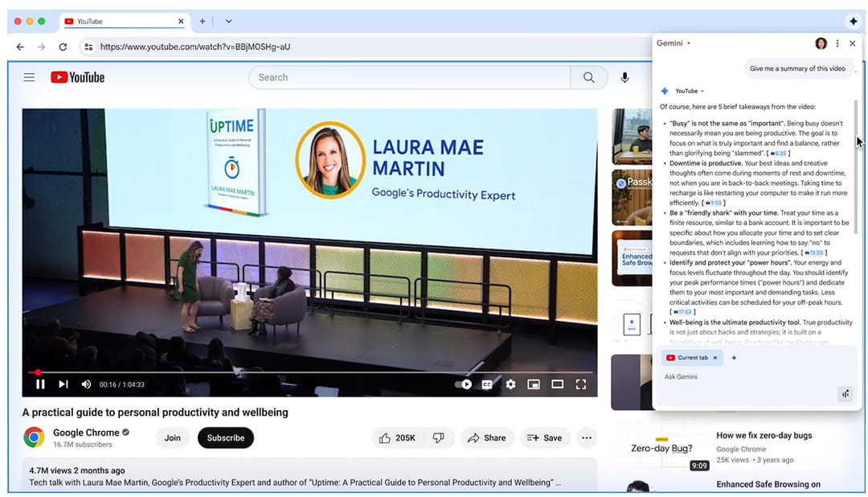Enter fullscreen video mode

click(580, 384)
